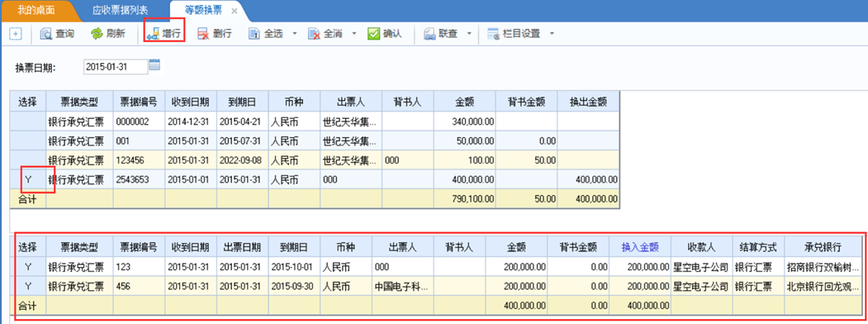Click the 340,000.00 amount cell
This screenshot has height=324, width=868.
click(465, 121)
